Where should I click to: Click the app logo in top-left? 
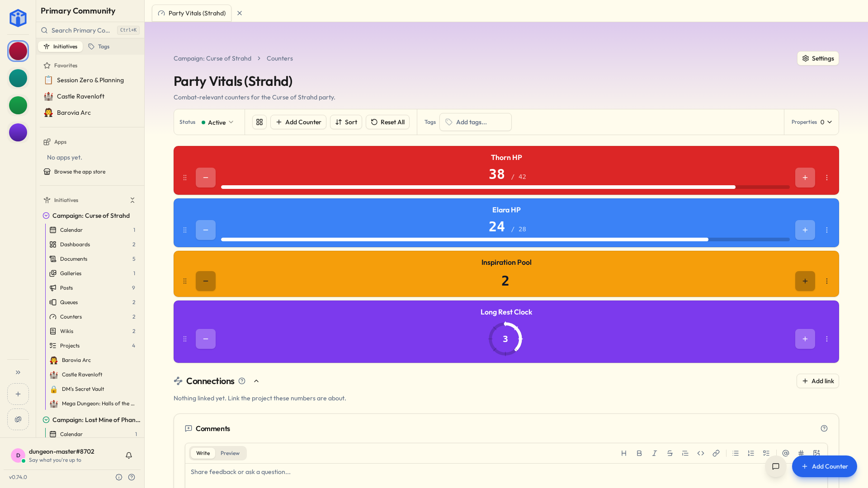pos(18,18)
